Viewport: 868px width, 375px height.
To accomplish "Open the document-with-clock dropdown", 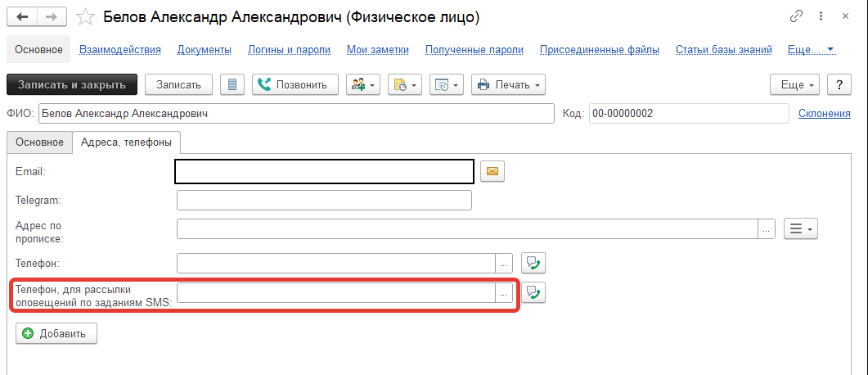I will (x=405, y=85).
